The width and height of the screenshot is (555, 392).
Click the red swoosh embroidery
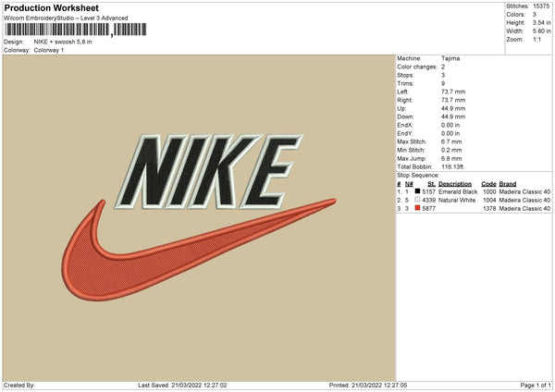[x=199, y=250]
